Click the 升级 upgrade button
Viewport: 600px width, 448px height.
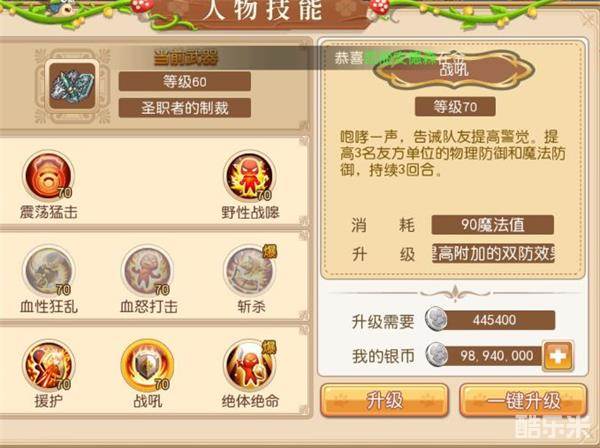384,401
